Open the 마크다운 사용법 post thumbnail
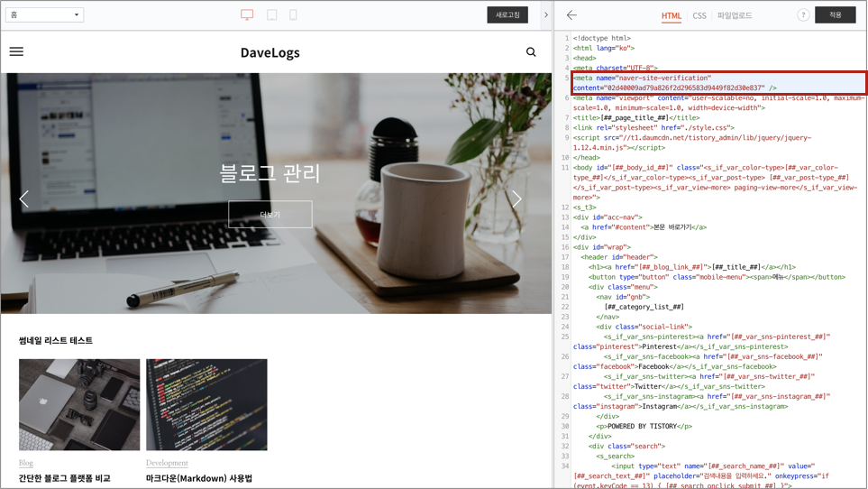The image size is (868, 489). pos(206,404)
